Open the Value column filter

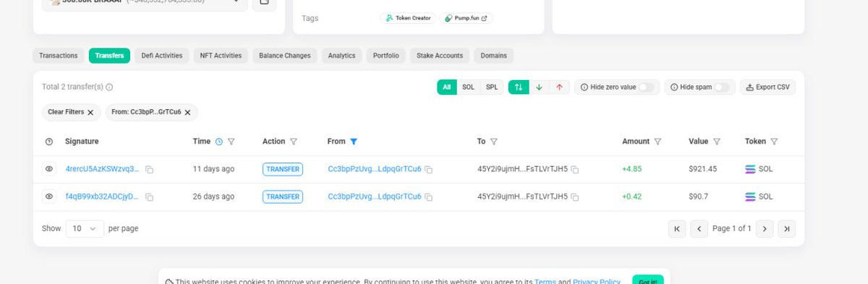717,142
